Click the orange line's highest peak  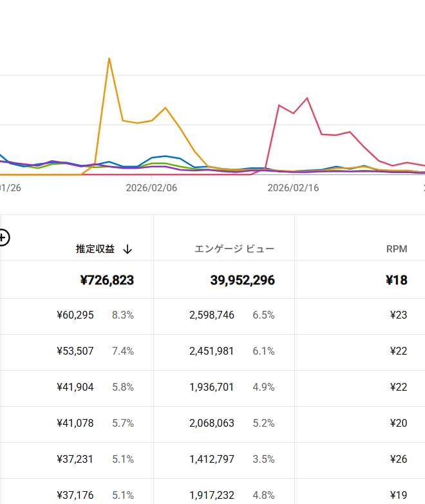pyautogui.click(x=109, y=59)
